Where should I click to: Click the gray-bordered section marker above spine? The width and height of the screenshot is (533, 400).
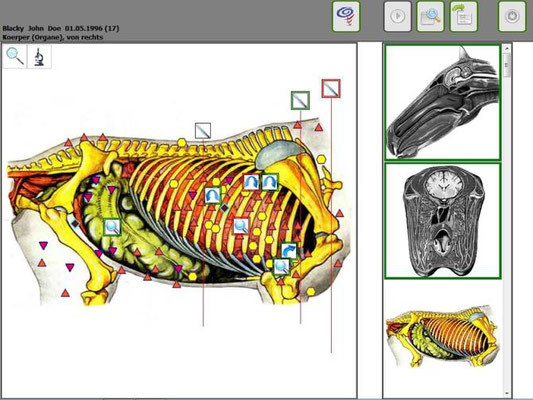point(203,131)
